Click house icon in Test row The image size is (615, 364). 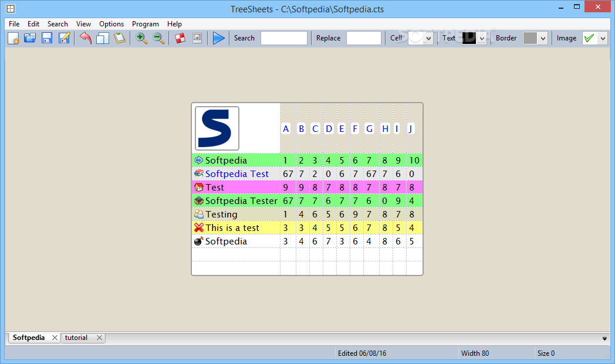[x=199, y=187]
